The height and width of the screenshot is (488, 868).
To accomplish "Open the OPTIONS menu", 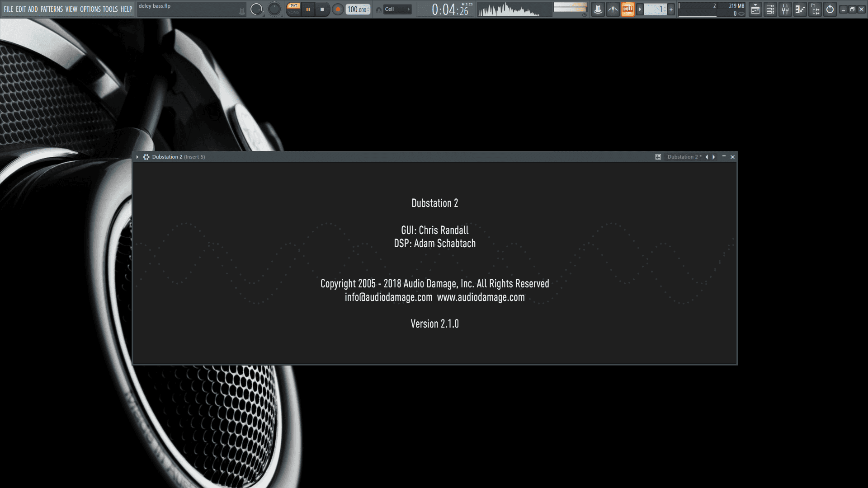I will click(90, 9).
